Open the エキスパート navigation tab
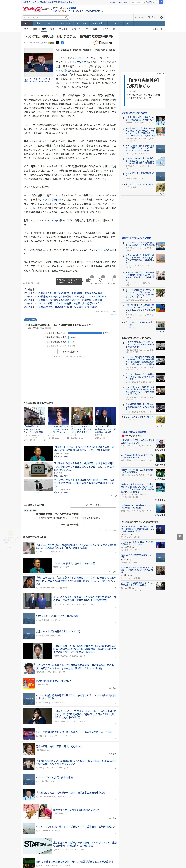This screenshot has width=186, height=868. (64, 24)
